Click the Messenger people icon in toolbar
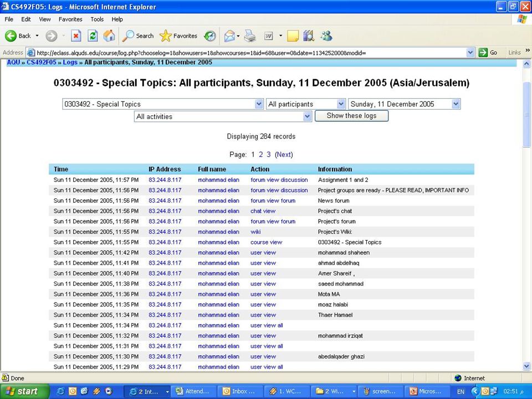The width and height of the screenshot is (532, 399). click(x=326, y=35)
